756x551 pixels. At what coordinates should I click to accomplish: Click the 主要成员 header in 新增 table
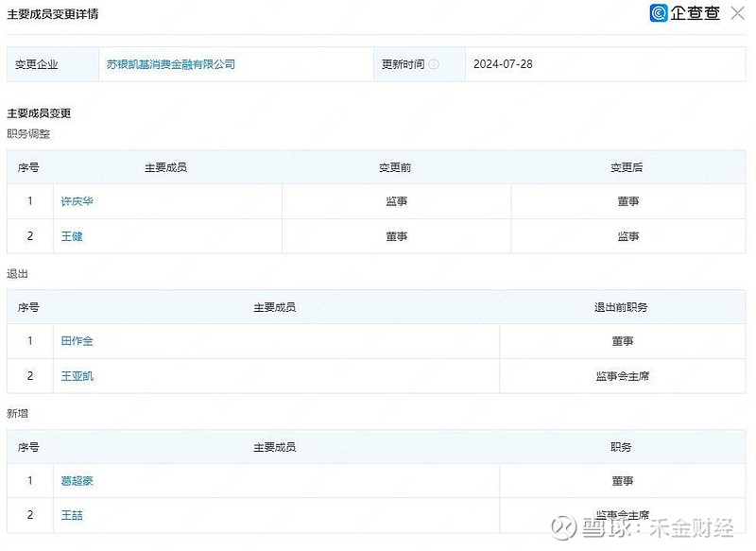click(275, 447)
